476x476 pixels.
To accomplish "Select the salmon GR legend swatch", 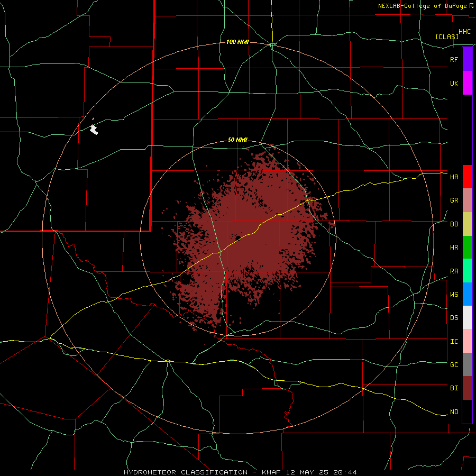I will [x=467, y=200].
